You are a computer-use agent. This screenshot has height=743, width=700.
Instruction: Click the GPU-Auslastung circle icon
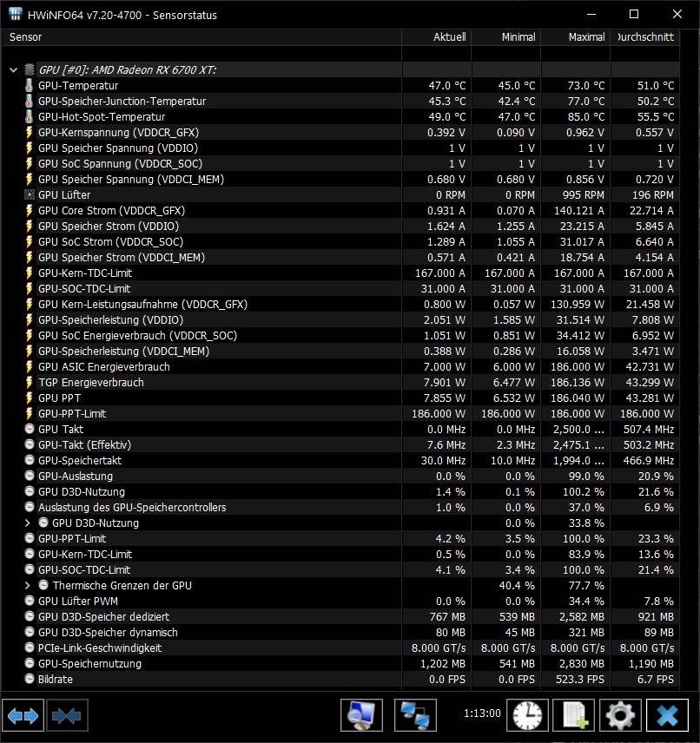coord(30,476)
